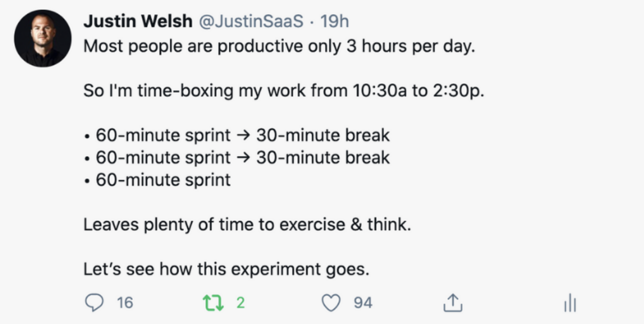644x324 pixels.
Task: Click 'Leaves plenty of time to exercise & think.'
Action: 247,225
